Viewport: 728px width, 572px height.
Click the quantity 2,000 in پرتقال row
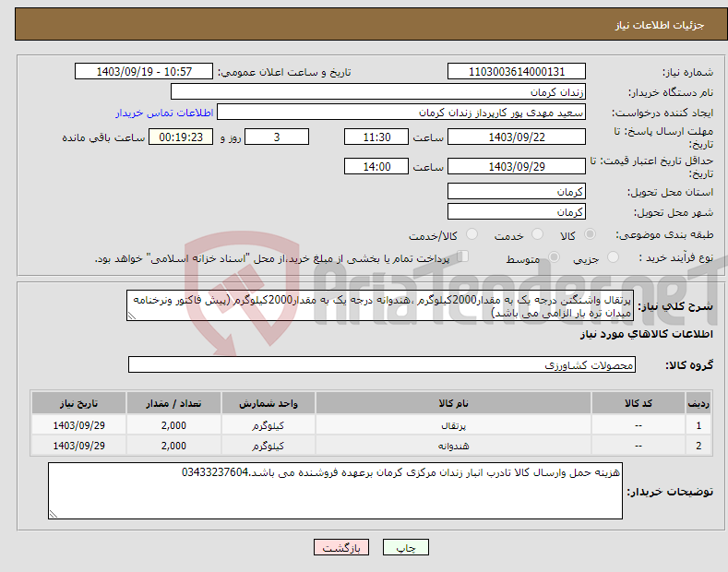click(173, 425)
